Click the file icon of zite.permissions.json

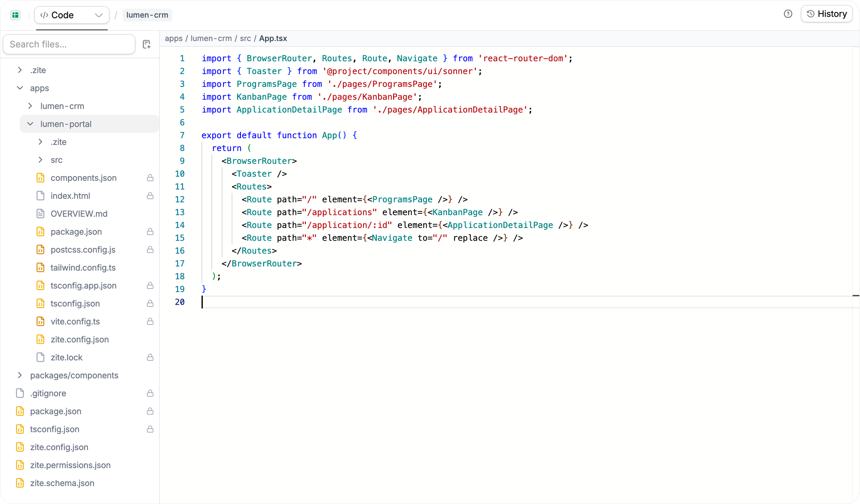tap(20, 465)
